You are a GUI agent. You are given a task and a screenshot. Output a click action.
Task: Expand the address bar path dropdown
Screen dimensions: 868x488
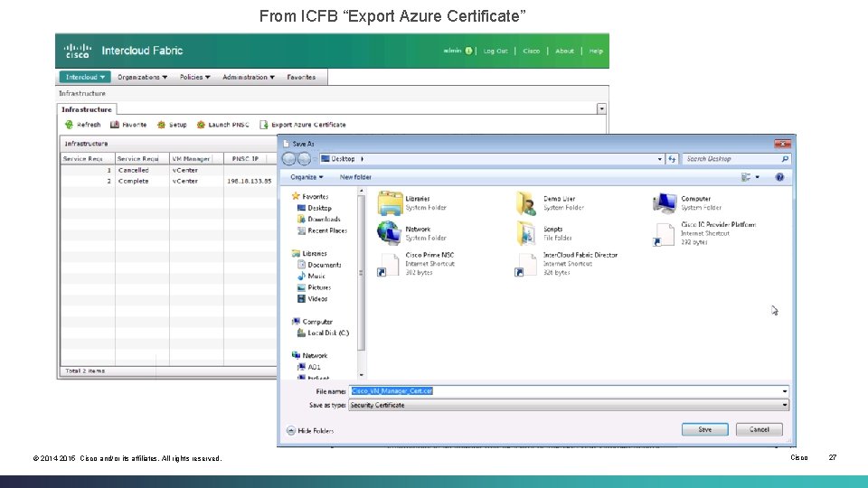point(659,159)
